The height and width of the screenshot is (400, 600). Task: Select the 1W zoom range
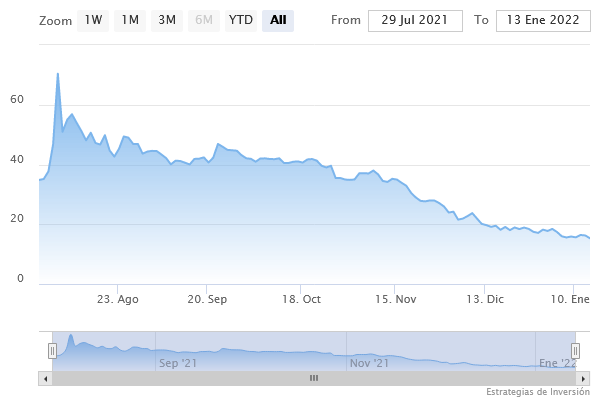coord(92,20)
